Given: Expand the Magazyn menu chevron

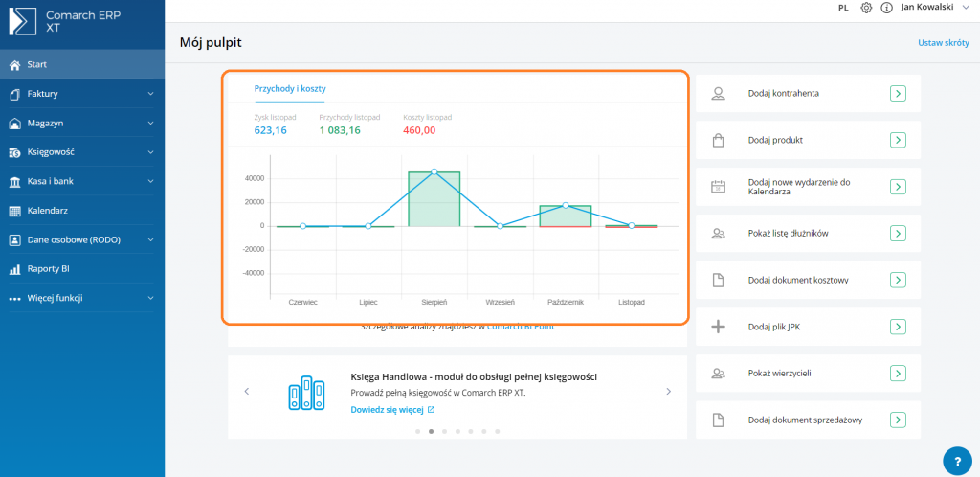Looking at the screenshot, I should click(150, 124).
